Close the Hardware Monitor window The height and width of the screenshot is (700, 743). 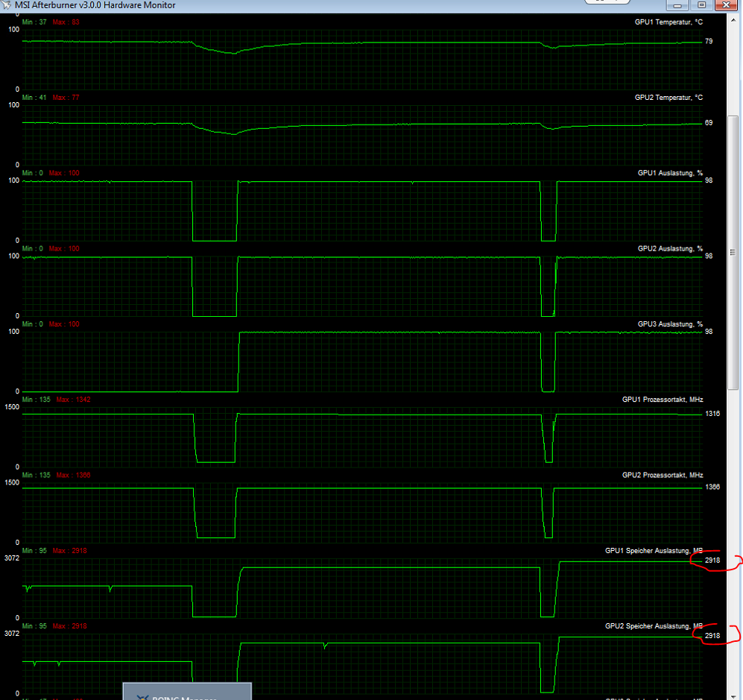pos(724,4)
